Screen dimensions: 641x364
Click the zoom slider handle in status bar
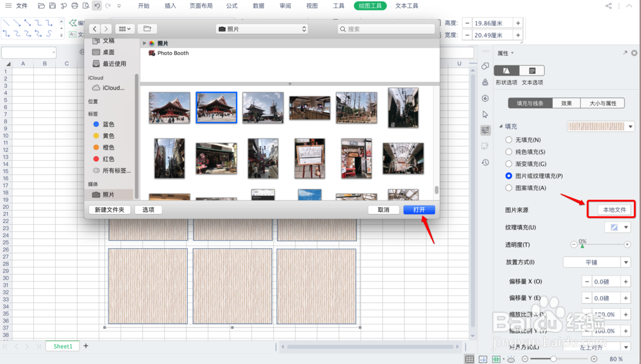pyautogui.click(x=553, y=359)
